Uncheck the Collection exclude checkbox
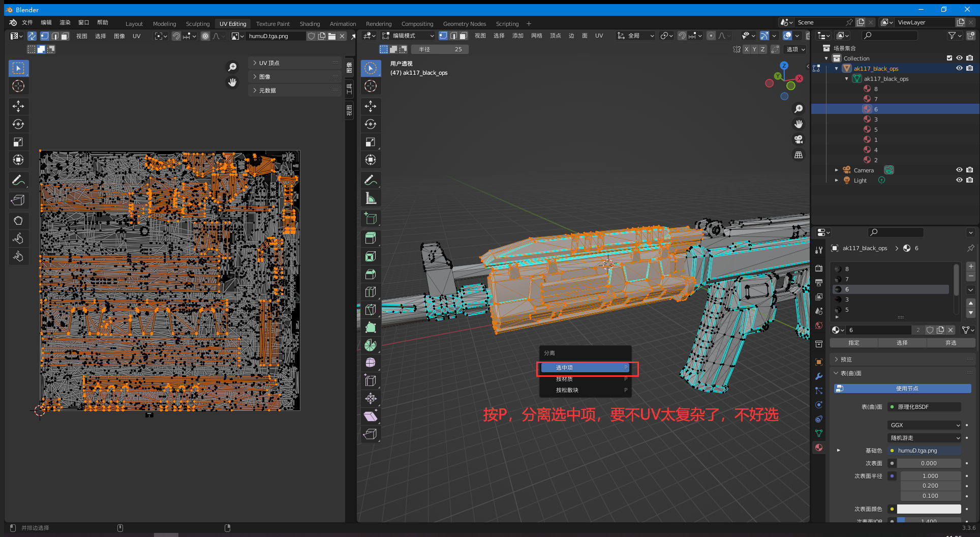The width and height of the screenshot is (980, 537). click(949, 58)
